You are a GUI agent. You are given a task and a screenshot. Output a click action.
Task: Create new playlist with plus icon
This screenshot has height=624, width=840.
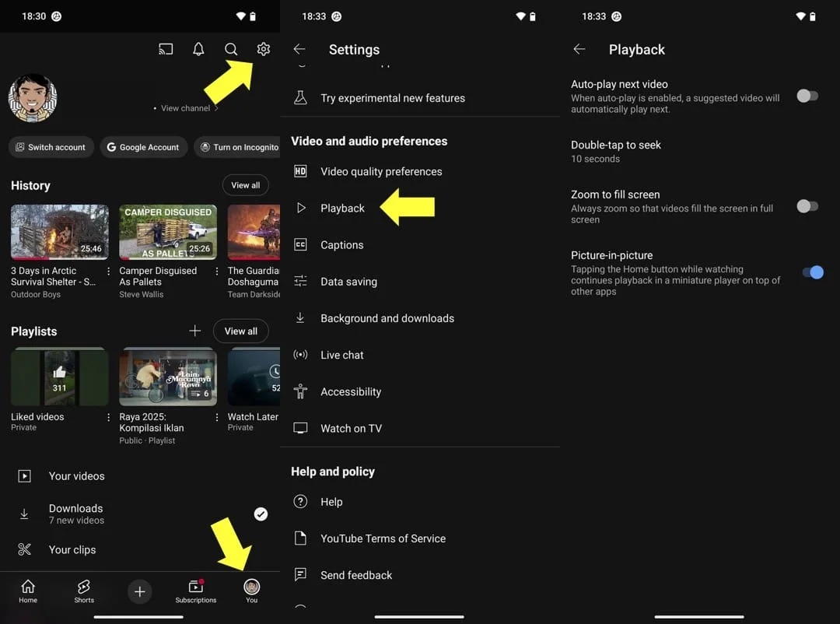click(195, 331)
